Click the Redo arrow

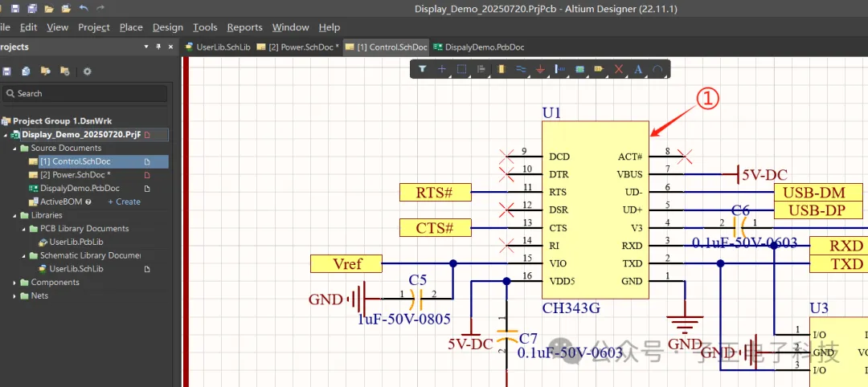[x=100, y=8]
